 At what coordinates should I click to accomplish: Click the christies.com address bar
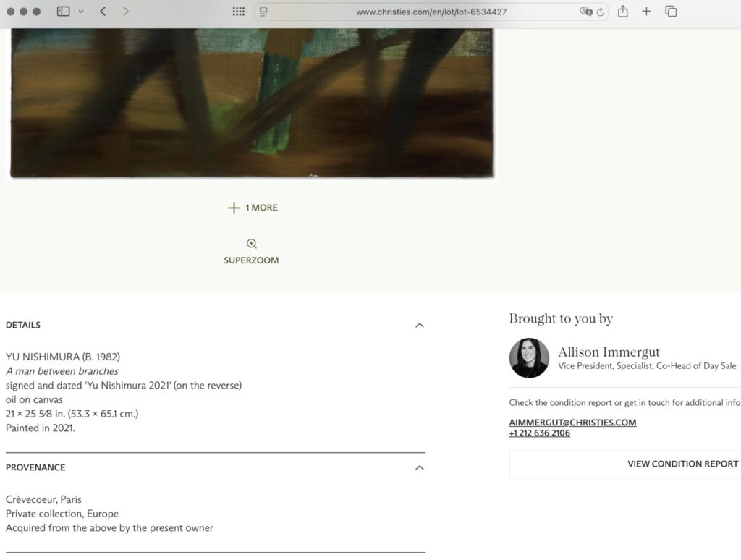click(431, 12)
